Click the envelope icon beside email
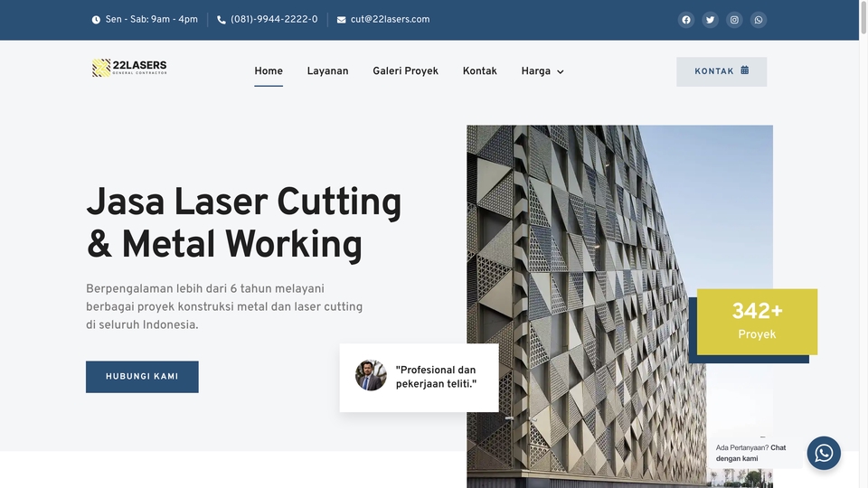 tap(342, 20)
